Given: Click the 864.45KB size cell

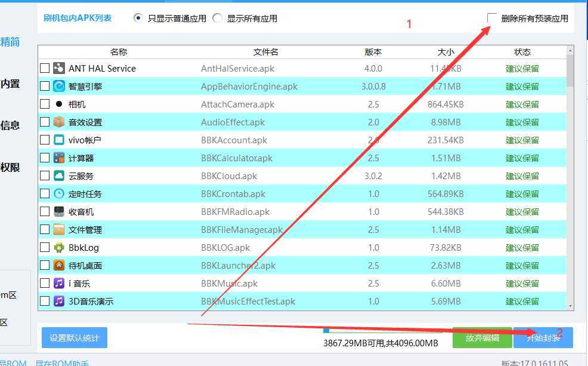Looking at the screenshot, I should (x=445, y=104).
